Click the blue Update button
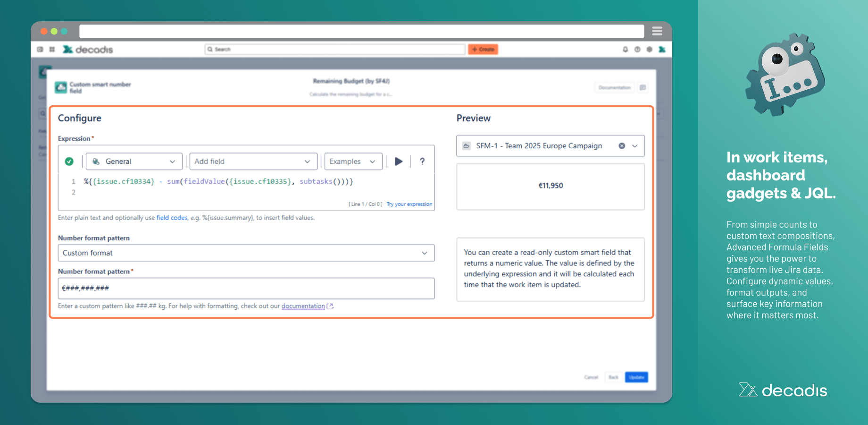Screen dimensions: 868x425 click(x=636, y=377)
